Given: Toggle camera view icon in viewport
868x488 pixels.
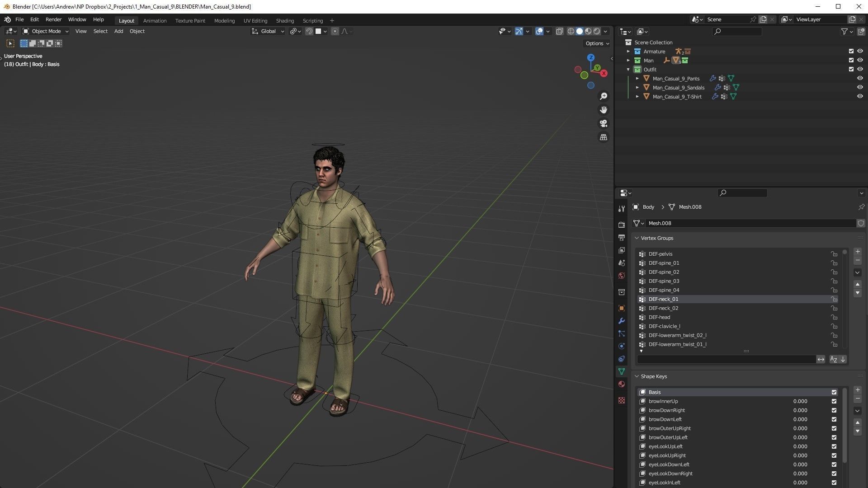Looking at the screenshot, I should click(604, 123).
